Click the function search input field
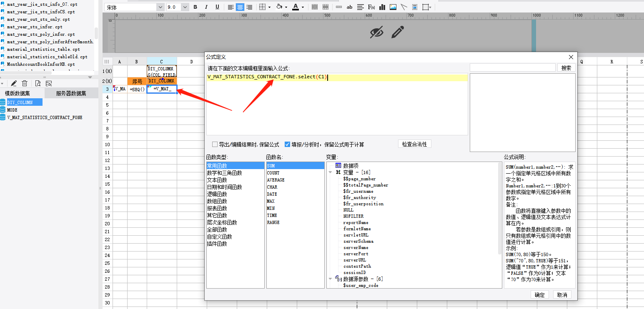Image resolution: width=644 pixels, height=309 pixels. point(513,67)
